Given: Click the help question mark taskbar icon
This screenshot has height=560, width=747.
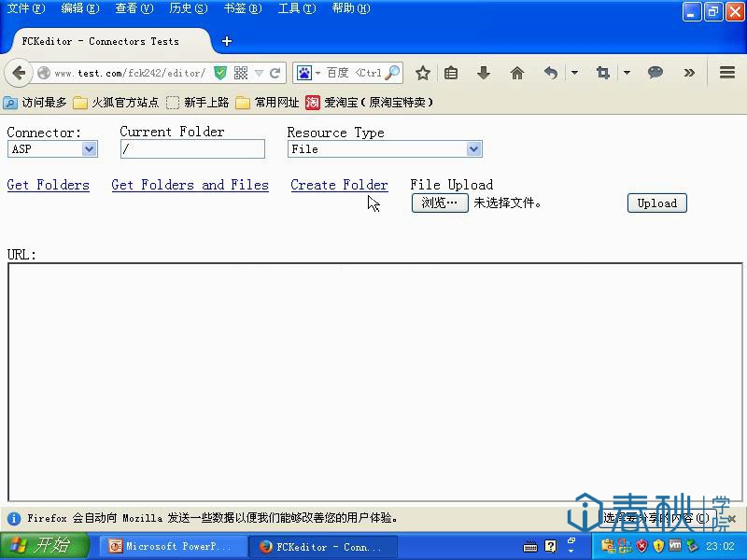Looking at the screenshot, I should pos(550,546).
